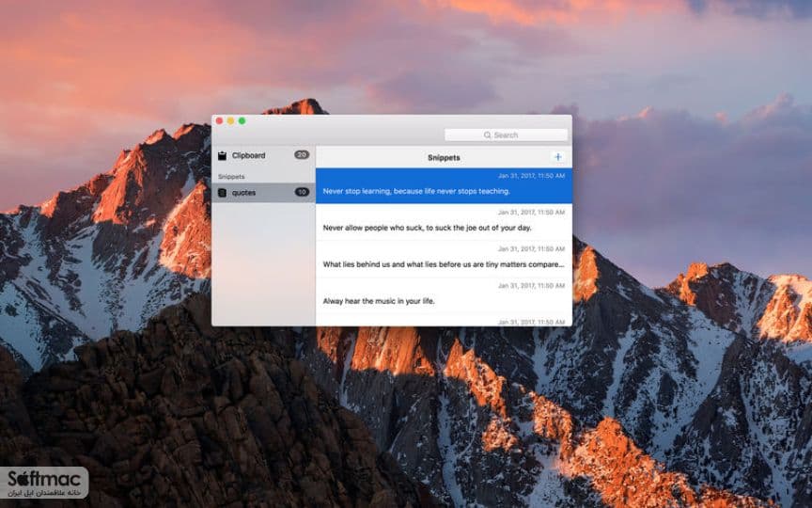812x508 pixels.
Task: Click the Snippets section label in sidebar
Action: [231, 177]
